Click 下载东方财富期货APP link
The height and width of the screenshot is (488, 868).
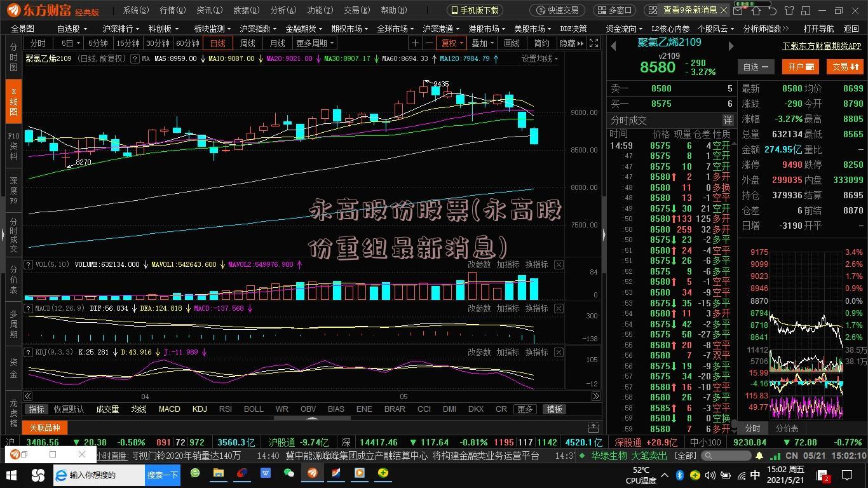click(822, 46)
